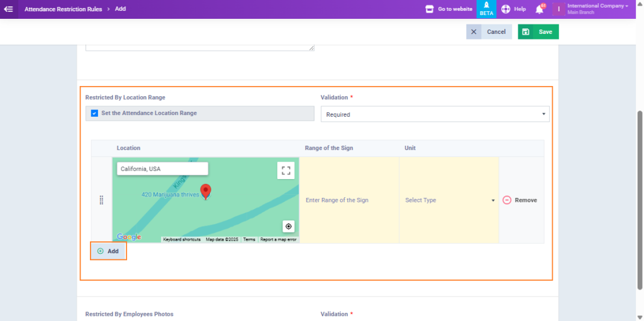Open the Google logo on the map
Viewport: 644px width, 321px height.
(x=129, y=237)
